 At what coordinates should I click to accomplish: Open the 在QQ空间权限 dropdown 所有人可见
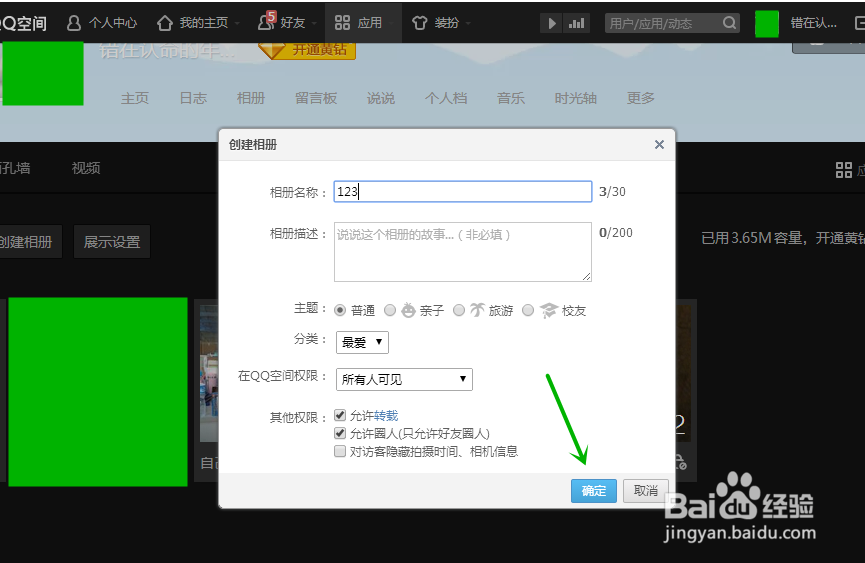tap(404, 379)
